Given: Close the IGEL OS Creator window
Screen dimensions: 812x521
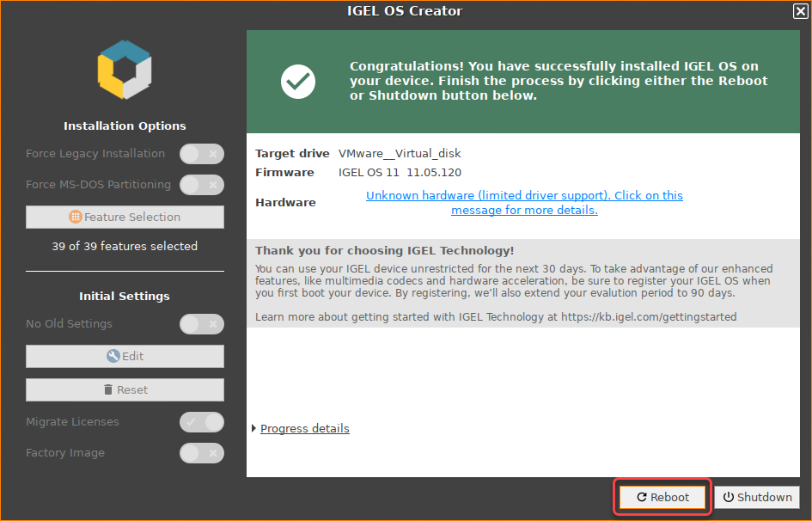Looking at the screenshot, I should coord(800,11).
